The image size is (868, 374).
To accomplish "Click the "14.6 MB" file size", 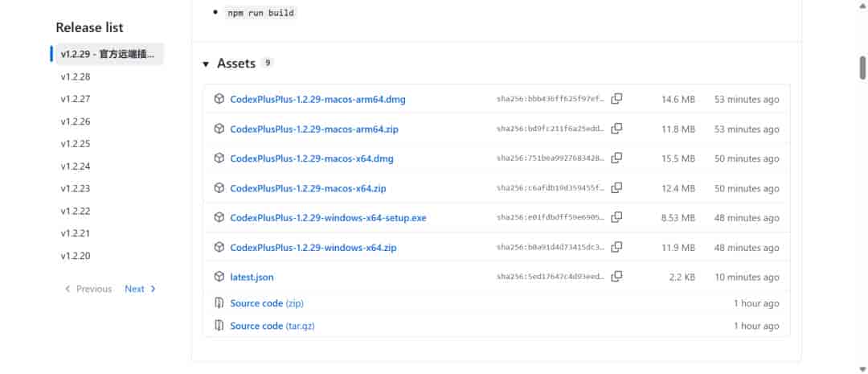I will pyautogui.click(x=678, y=100).
